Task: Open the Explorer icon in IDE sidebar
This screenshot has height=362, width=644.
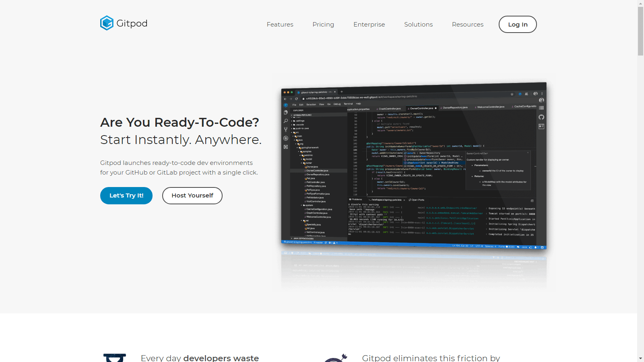Action: 286,113
